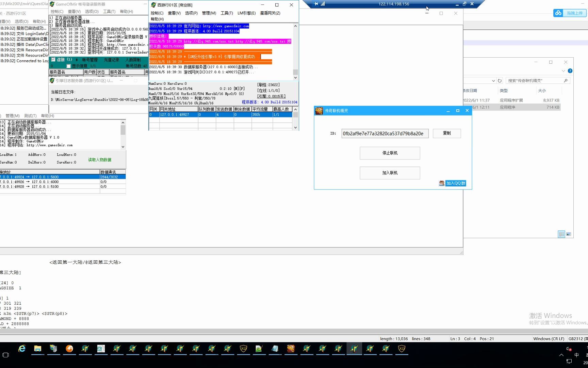Open 控制(C) menu in 西游行01区 window

157,13
